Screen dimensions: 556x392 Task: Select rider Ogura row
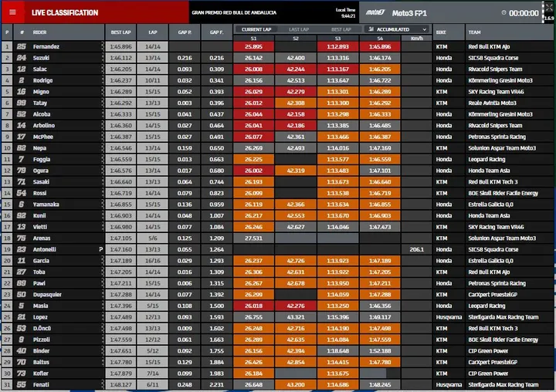click(x=278, y=171)
